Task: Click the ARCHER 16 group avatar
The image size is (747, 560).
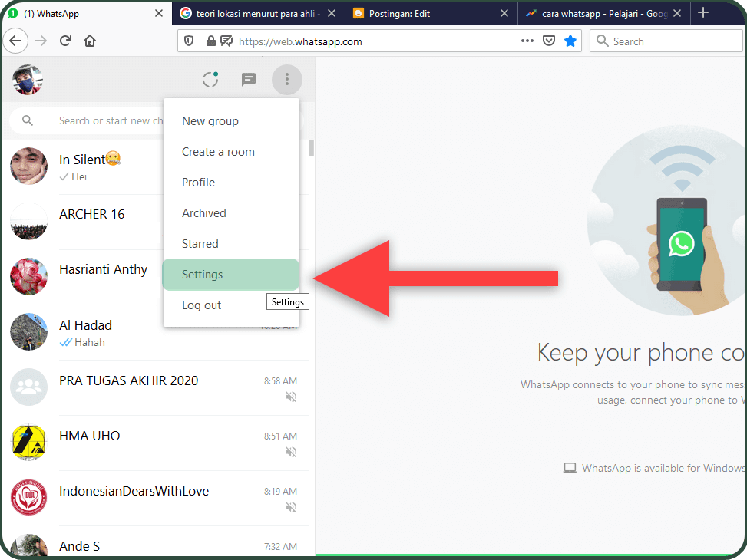Action: (x=28, y=222)
